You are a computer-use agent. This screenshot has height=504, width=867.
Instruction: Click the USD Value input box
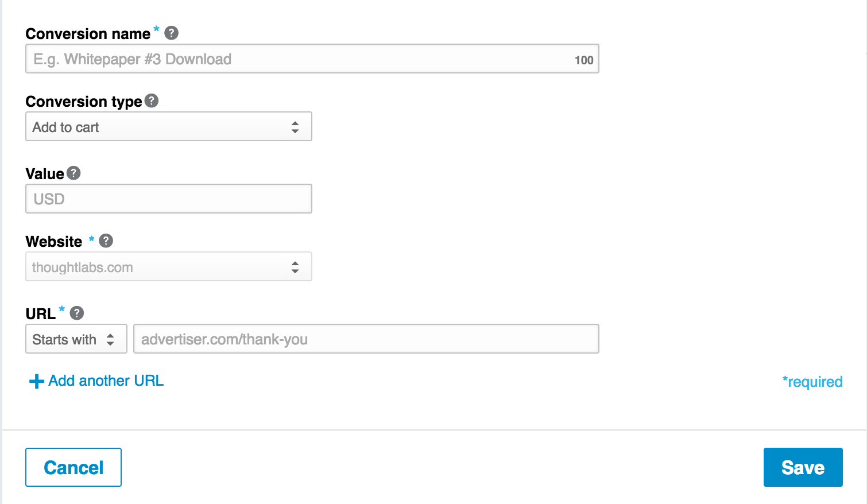click(x=168, y=198)
